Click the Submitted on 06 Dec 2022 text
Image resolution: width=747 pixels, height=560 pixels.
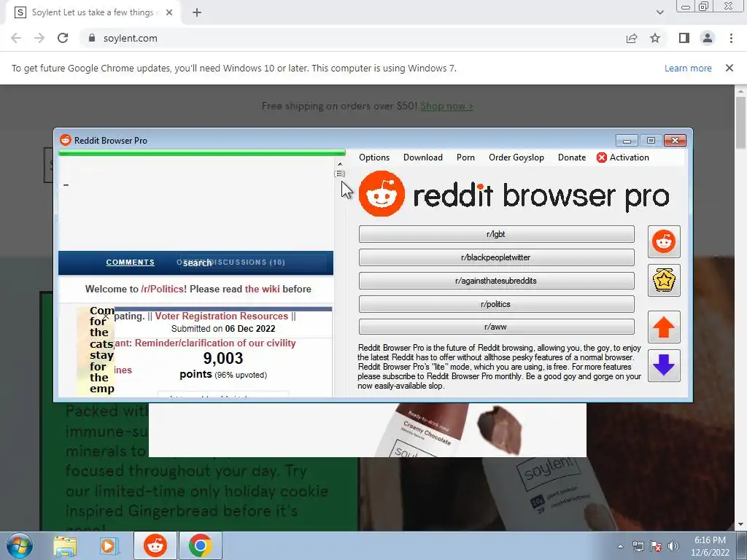(223, 329)
